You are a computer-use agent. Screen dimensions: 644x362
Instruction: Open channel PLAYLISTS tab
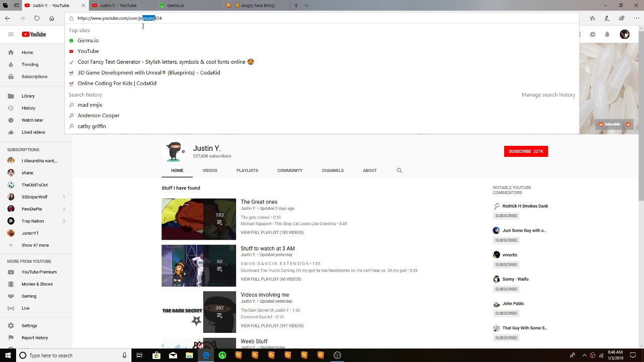[247, 170]
